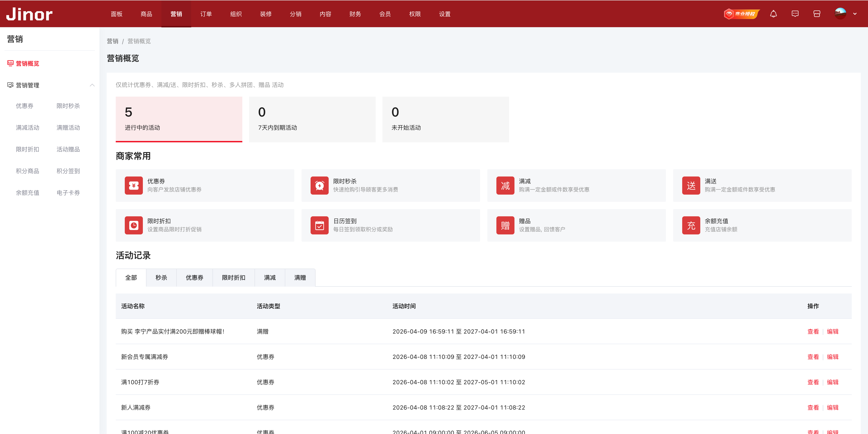Image resolution: width=868 pixels, height=434 pixels.
Task: Open the notification bell
Action: pyautogui.click(x=773, y=14)
